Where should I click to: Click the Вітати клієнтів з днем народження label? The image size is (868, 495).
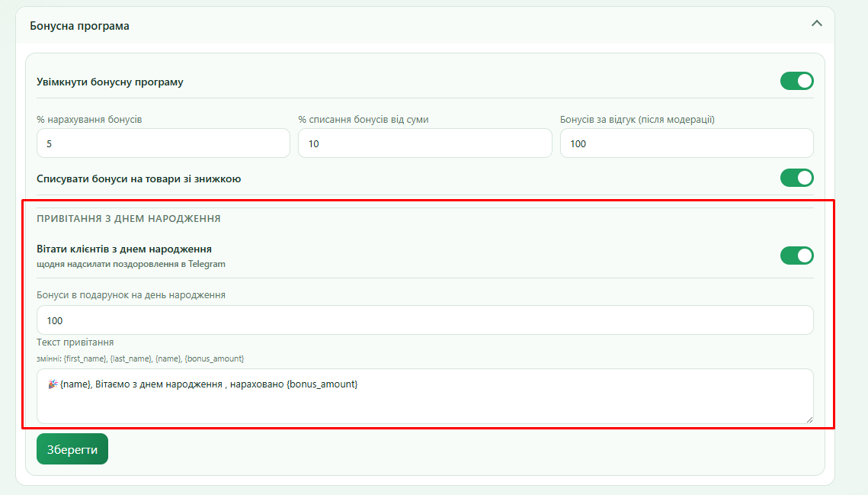[124, 249]
